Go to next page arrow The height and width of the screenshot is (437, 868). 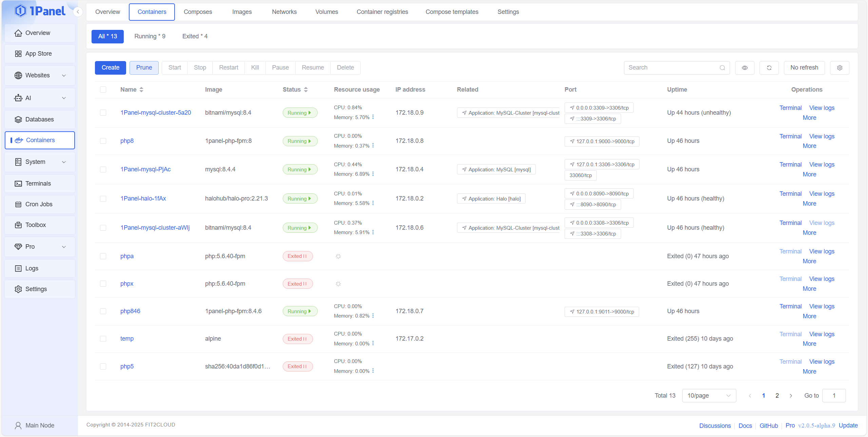click(x=791, y=396)
